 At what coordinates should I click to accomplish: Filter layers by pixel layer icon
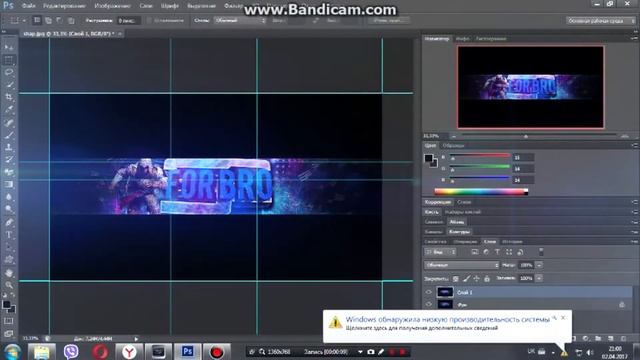[474, 252]
